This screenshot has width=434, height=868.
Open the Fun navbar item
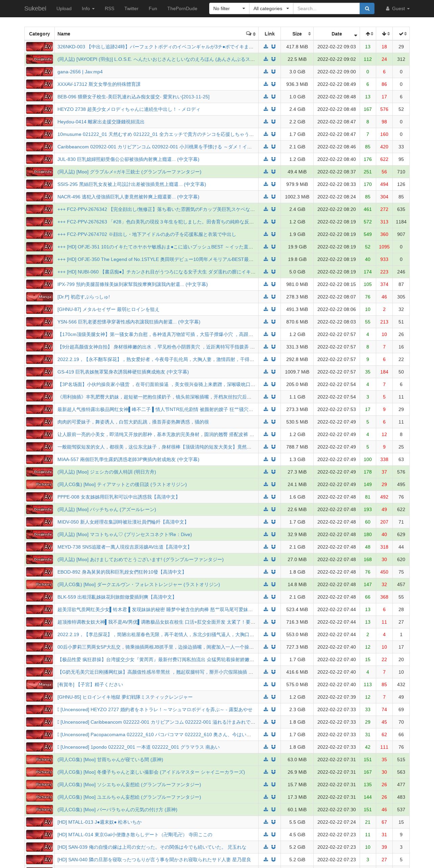tap(153, 8)
